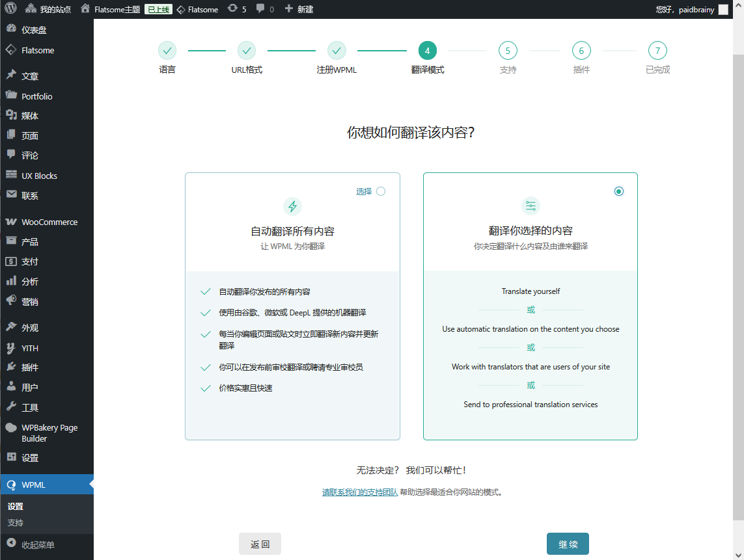
Task: Click Send to professional translation services text
Action: [x=530, y=404]
